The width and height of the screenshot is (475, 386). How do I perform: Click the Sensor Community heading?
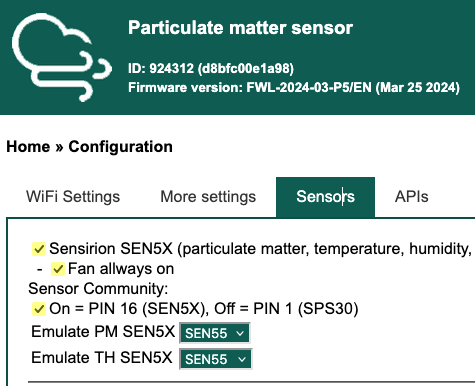(98, 289)
